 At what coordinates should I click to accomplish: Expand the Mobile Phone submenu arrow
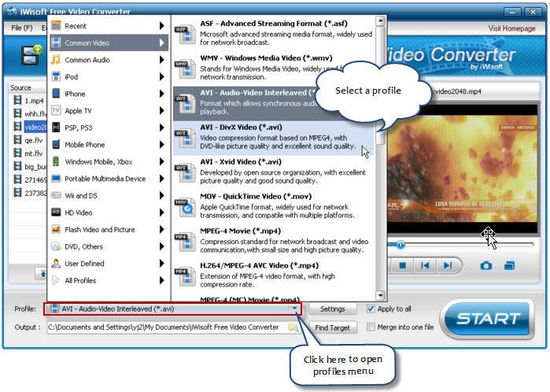point(162,145)
